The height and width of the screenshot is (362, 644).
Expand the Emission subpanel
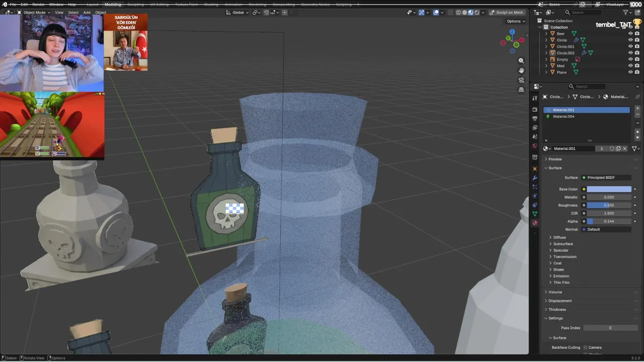[561, 276]
